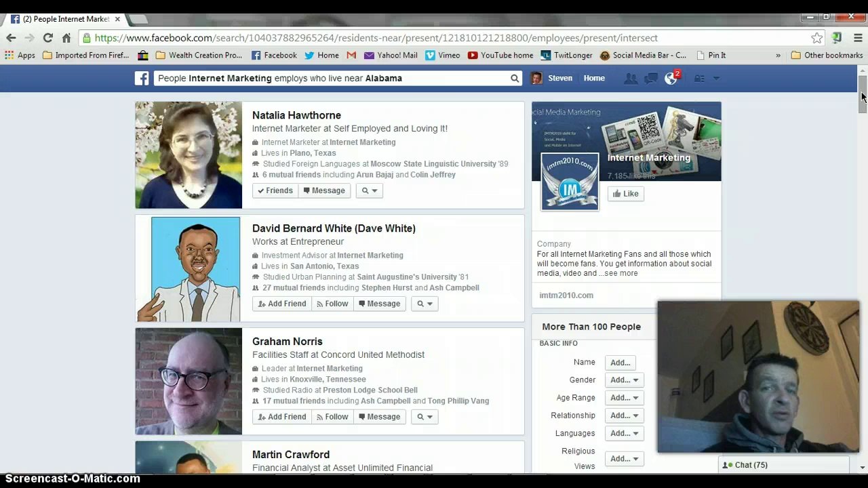Open Martin Crawford's profile name
Image resolution: width=868 pixels, height=488 pixels.
291,455
